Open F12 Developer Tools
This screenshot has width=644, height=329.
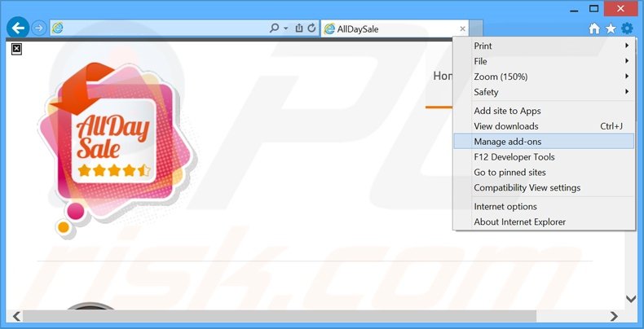[544, 157]
